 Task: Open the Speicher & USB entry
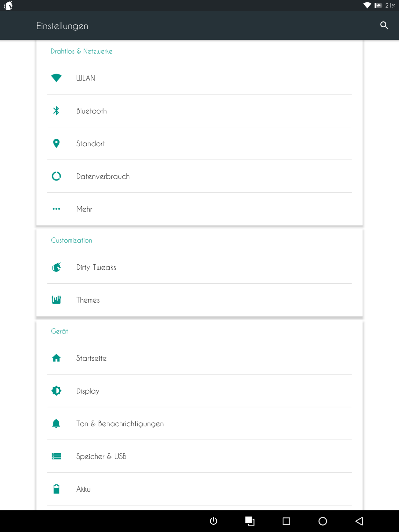[x=101, y=456]
